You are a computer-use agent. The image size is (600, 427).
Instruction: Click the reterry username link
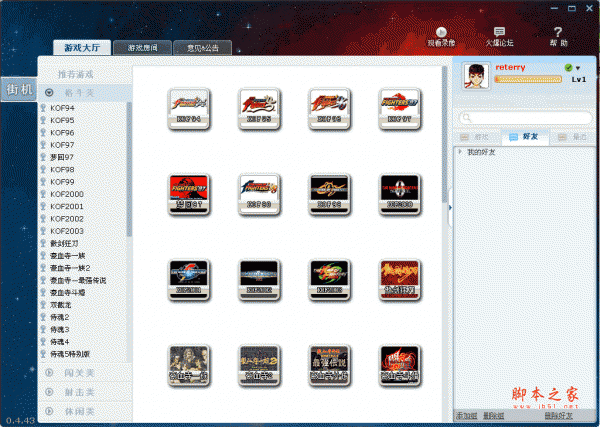coord(510,67)
